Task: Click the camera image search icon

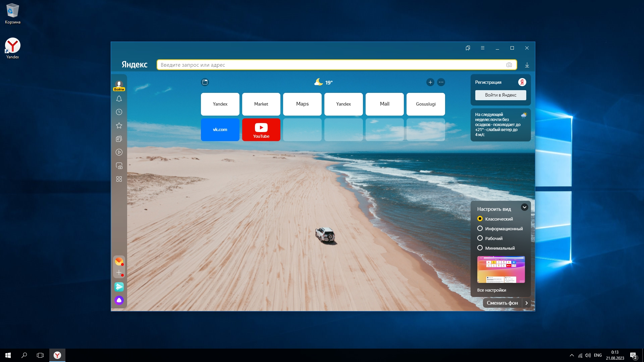Action: [509, 65]
